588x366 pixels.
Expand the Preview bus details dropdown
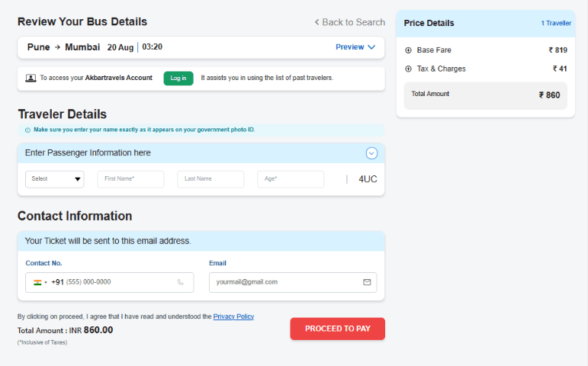355,47
